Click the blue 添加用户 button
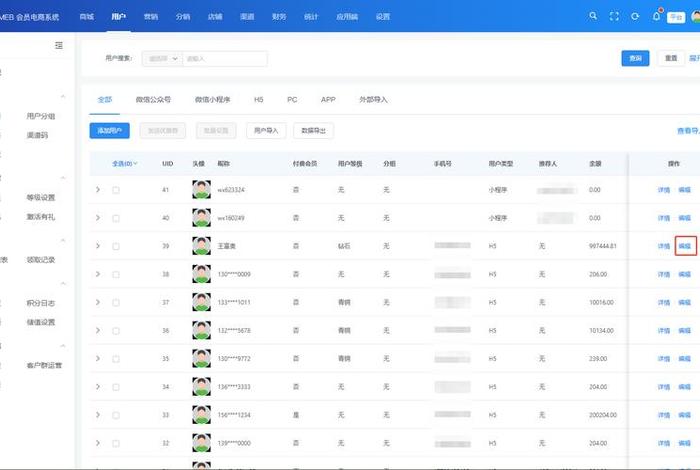700x470 pixels. 110,130
